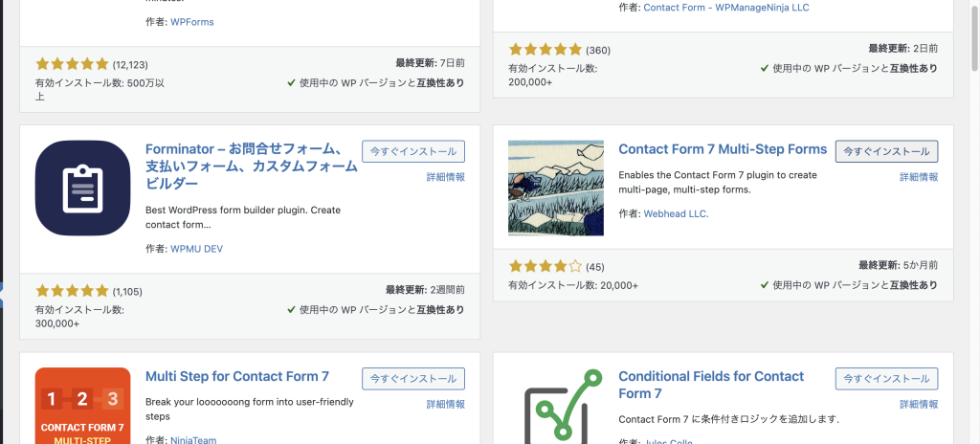Image resolution: width=980 pixels, height=444 pixels.
Task: Click the text 最終更新: 7日前
Action: 430,63
